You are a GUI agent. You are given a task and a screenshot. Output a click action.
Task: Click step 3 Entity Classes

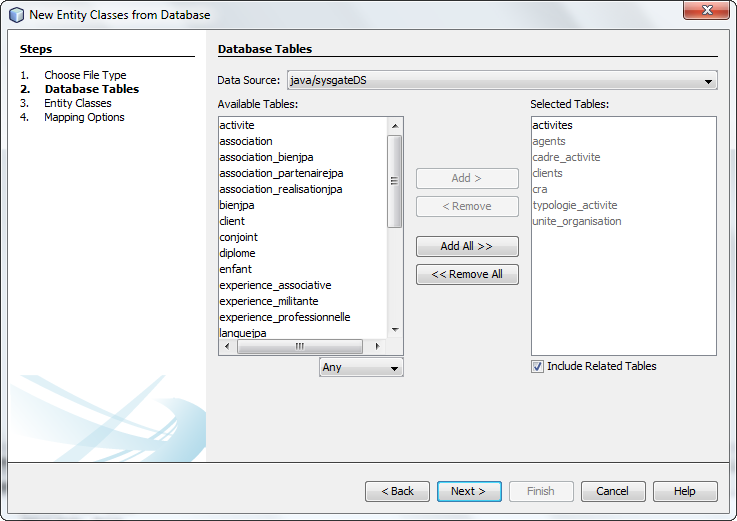pyautogui.click(x=78, y=103)
